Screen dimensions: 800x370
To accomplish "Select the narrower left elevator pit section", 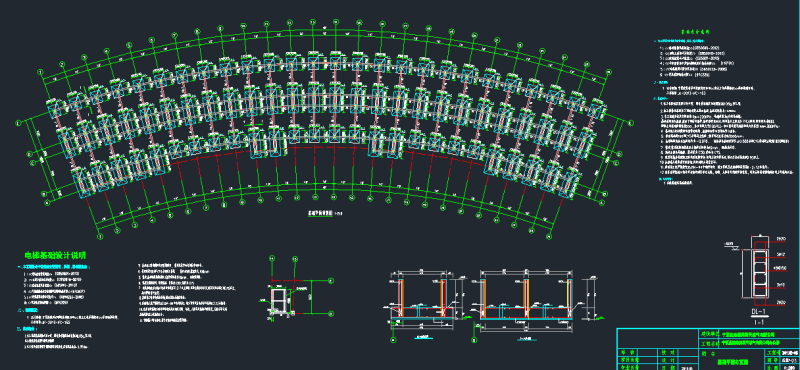I will tap(422, 299).
